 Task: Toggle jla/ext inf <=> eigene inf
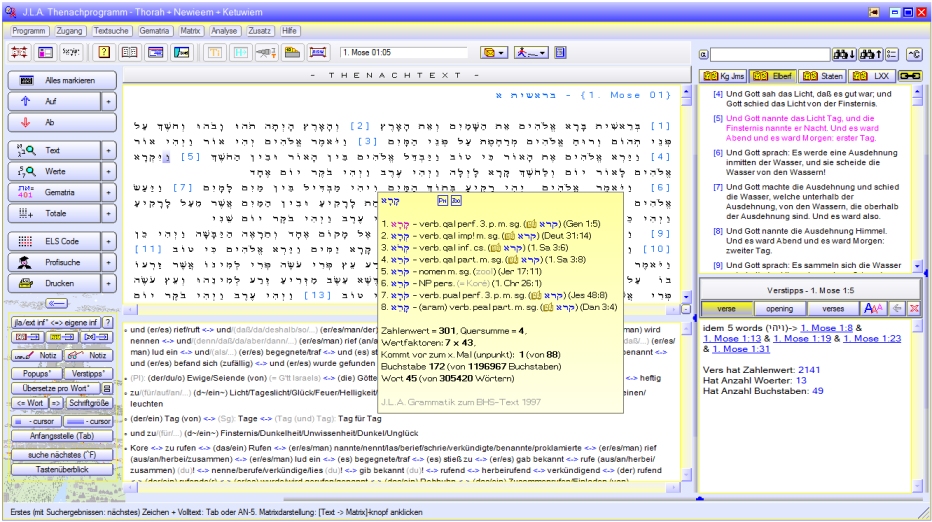point(56,322)
